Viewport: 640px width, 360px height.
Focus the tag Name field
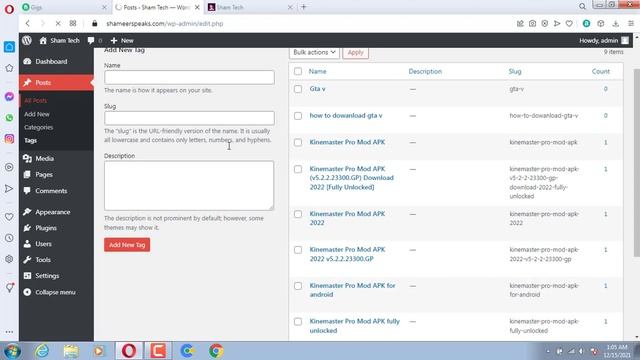click(189, 77)
